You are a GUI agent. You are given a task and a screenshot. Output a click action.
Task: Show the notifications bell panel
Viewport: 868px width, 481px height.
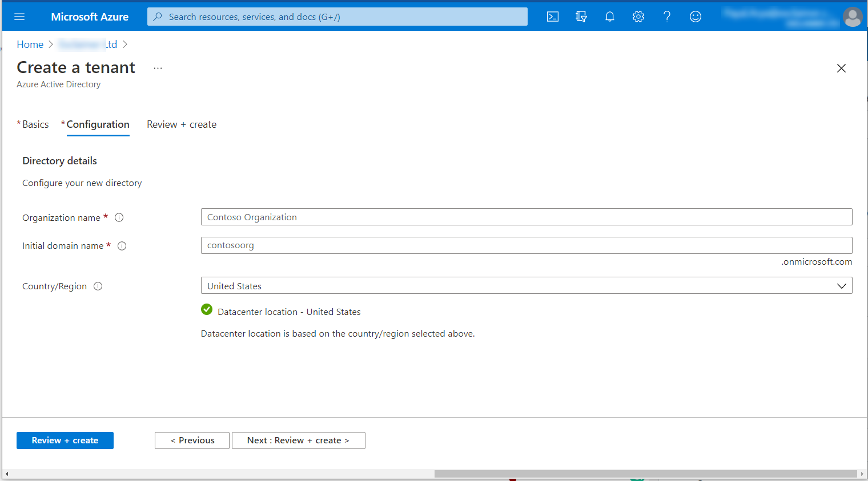tap(609, 17)
